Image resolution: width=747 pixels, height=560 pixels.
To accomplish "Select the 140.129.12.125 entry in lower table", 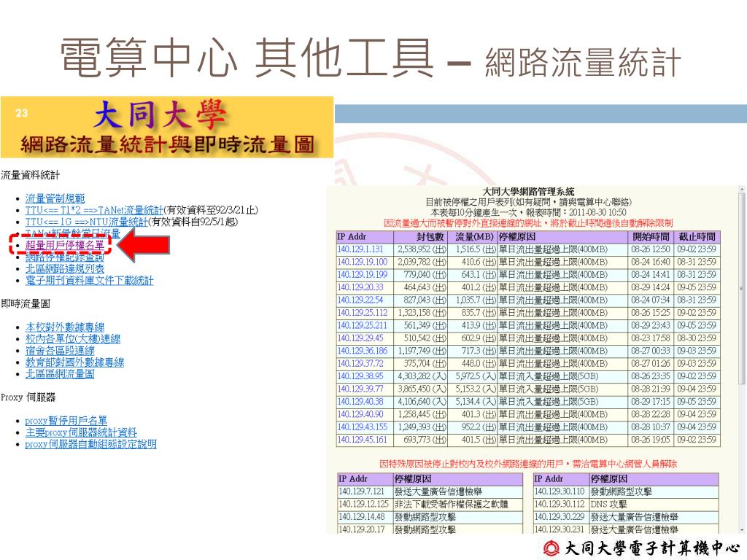I will click(x=365, y=504).
